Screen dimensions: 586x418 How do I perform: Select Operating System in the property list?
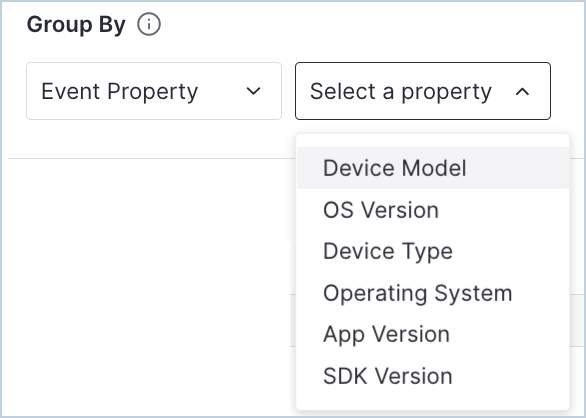[x=433, y=293]
